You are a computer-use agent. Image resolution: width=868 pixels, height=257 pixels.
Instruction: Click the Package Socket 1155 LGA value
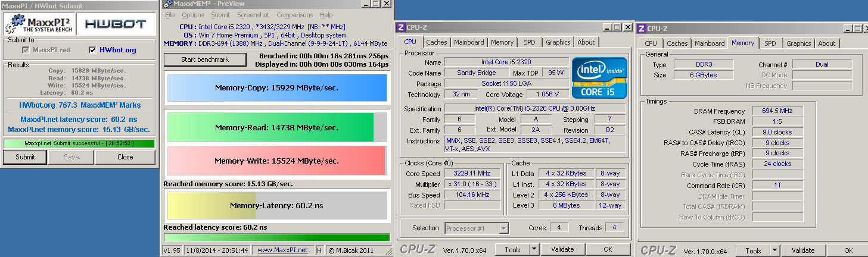point(506,83)
